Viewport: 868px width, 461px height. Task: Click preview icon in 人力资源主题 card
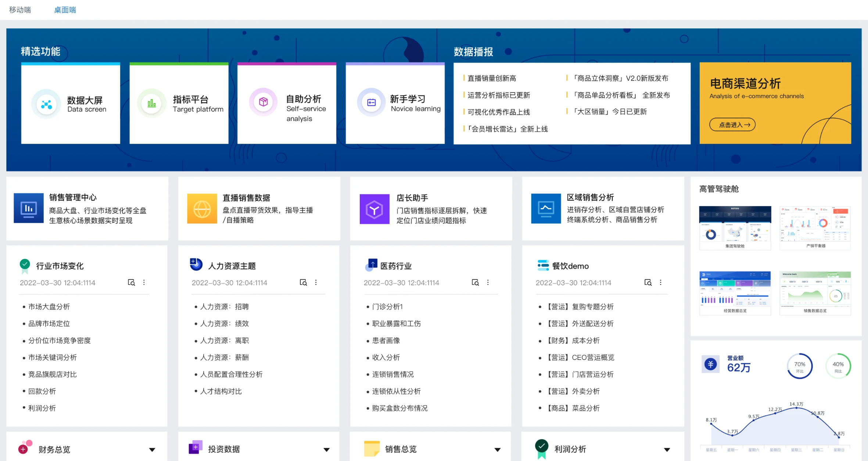(x=303, y=282)
